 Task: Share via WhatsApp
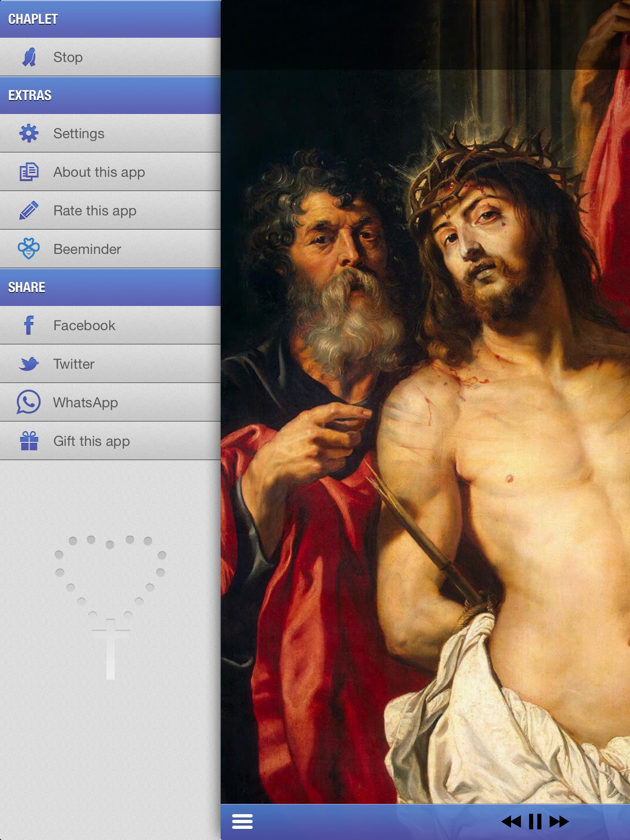pos(110,402)
